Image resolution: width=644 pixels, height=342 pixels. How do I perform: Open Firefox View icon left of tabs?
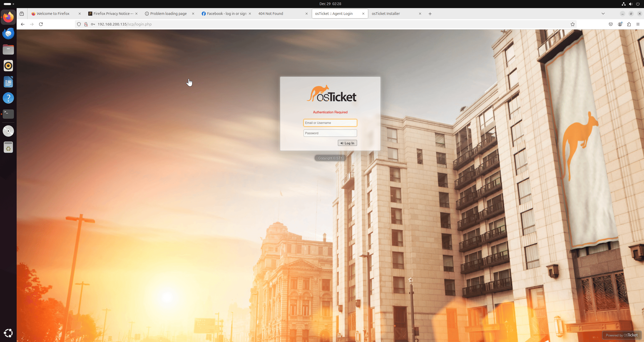[x=22, y=14]
